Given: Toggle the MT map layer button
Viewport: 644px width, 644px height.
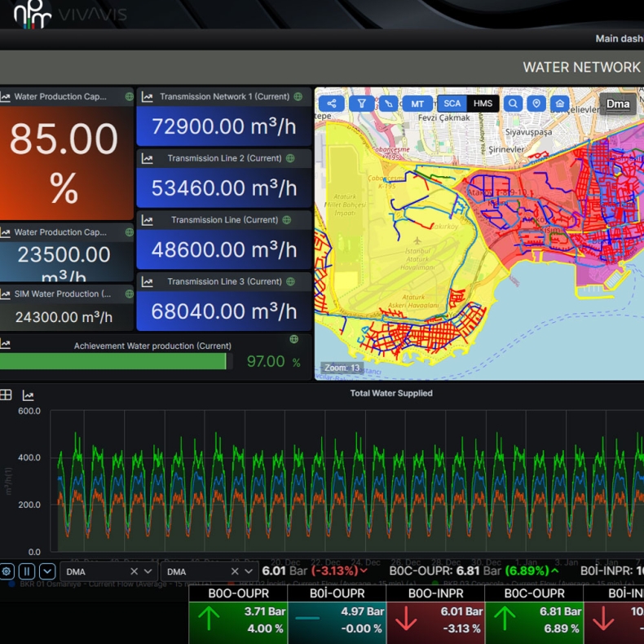Looking at the screenshot, I should [x=417, y=104].
